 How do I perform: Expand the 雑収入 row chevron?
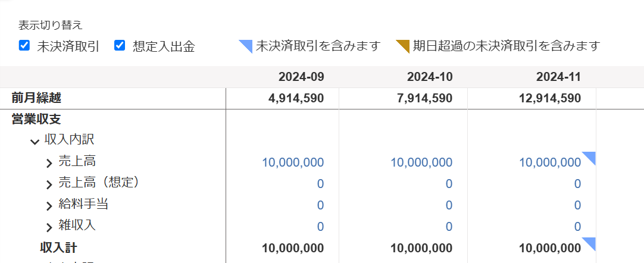49,227
